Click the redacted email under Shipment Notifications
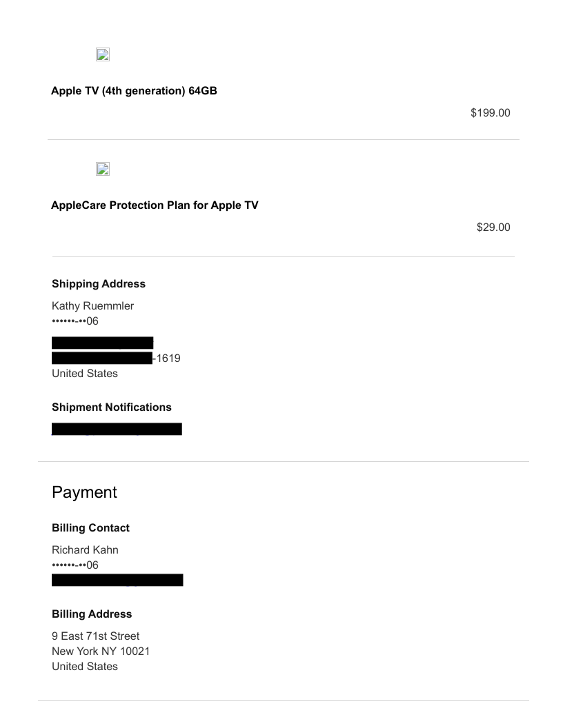563x728 pixels. tap(117, 429)
